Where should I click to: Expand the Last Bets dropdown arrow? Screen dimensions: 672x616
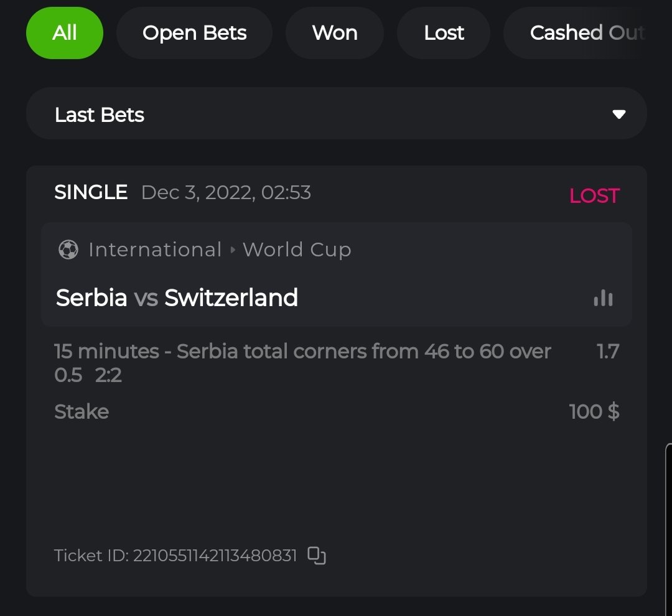pyautogui.click(x=618, y=114)
